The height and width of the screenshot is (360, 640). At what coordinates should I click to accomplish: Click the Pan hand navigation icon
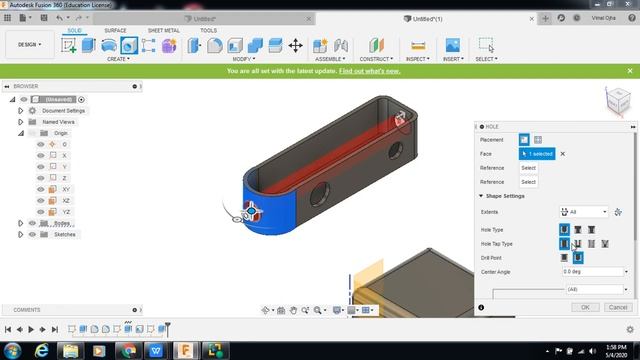pyautogui.click(x=293, y=311)
